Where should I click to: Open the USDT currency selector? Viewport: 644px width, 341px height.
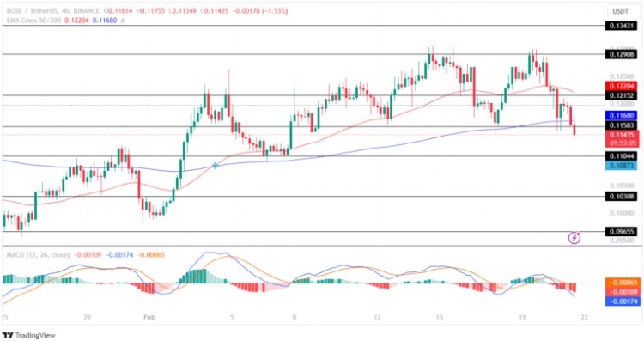point(620,11)
